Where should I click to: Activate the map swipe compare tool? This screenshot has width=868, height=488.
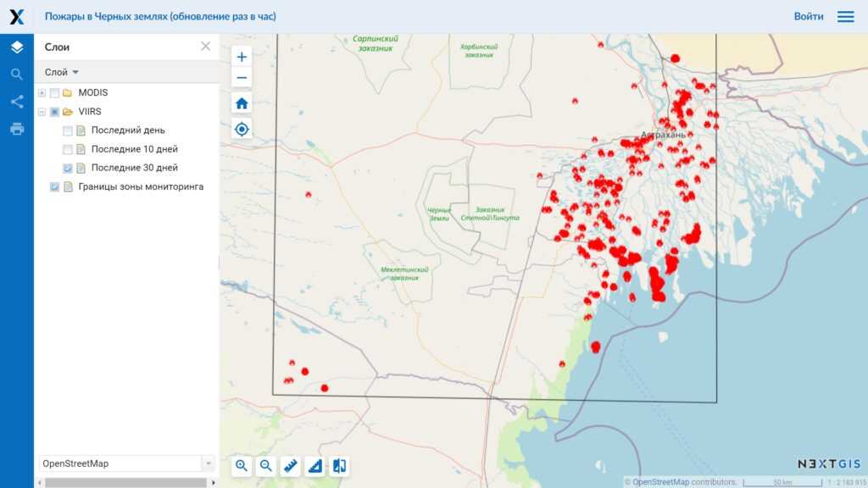(x=339, y=465)
